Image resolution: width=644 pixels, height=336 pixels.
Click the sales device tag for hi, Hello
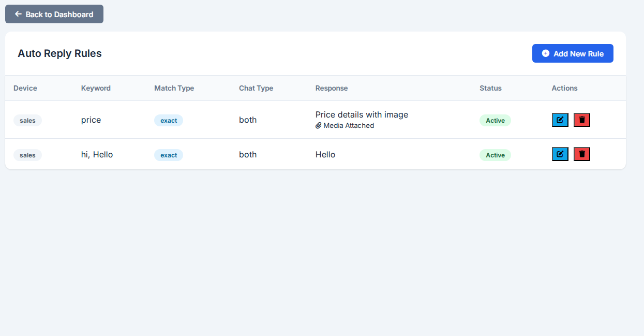point(27,155)
